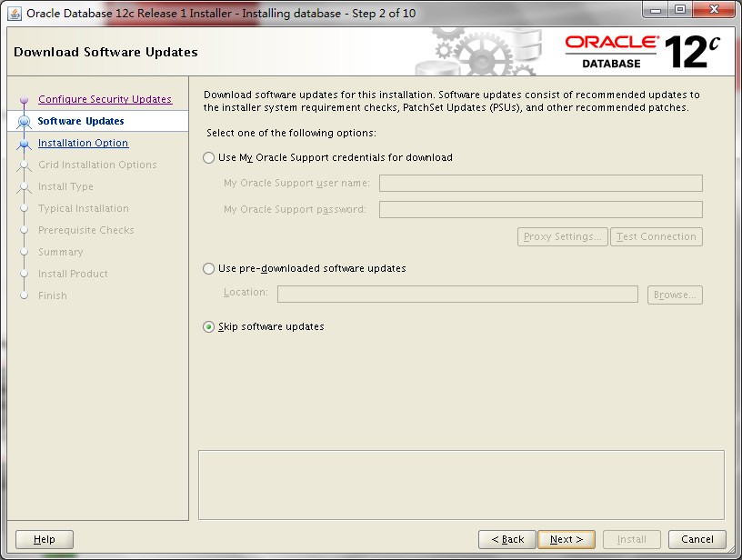This screenshot has width=742, height=560.
Task: Click Prerequisite Checks step text
Action: pos(86,230)
